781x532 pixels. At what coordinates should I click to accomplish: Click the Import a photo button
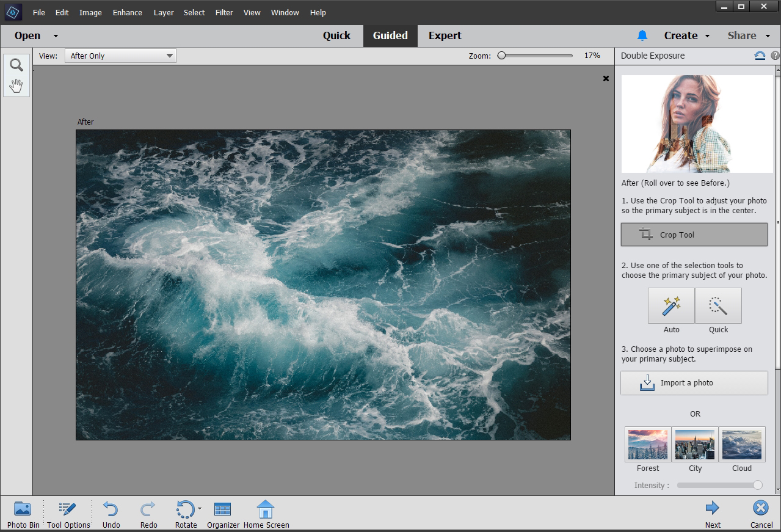(694, 383)
